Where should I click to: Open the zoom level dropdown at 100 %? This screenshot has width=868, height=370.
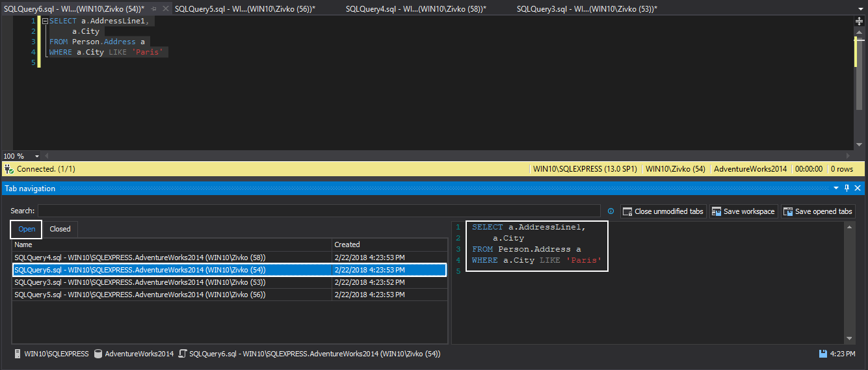(x=37, y=157)
